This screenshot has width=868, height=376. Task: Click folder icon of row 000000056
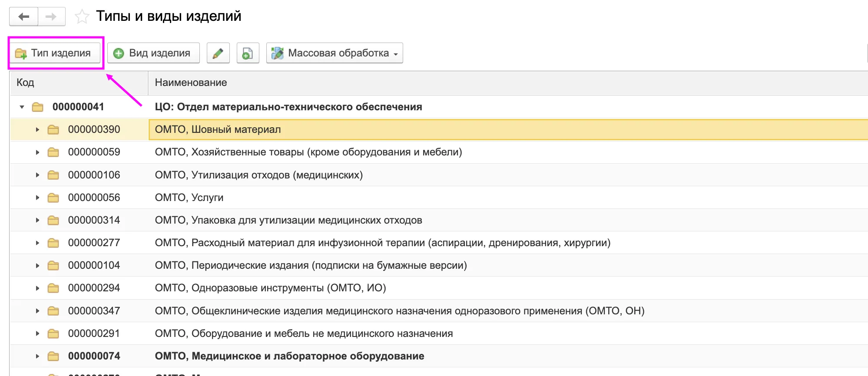coord(53,198)
